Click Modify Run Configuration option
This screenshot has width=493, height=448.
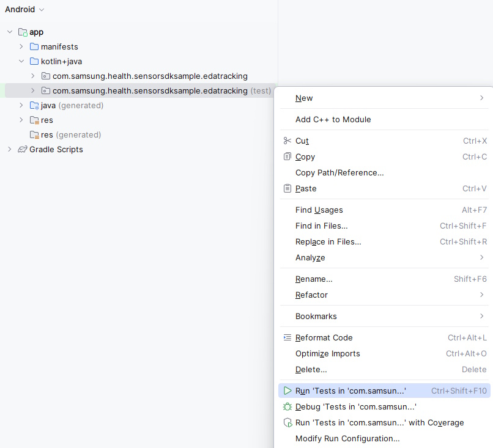pos(347,438)
